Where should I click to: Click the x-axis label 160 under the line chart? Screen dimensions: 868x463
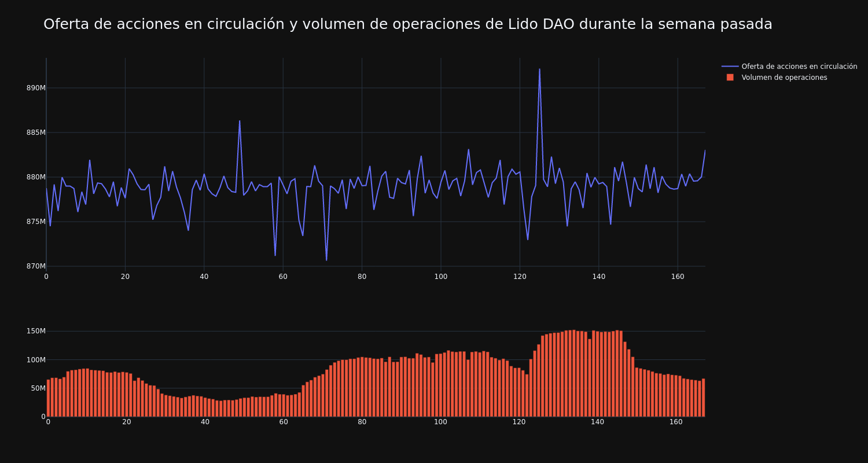pos(678,277)
